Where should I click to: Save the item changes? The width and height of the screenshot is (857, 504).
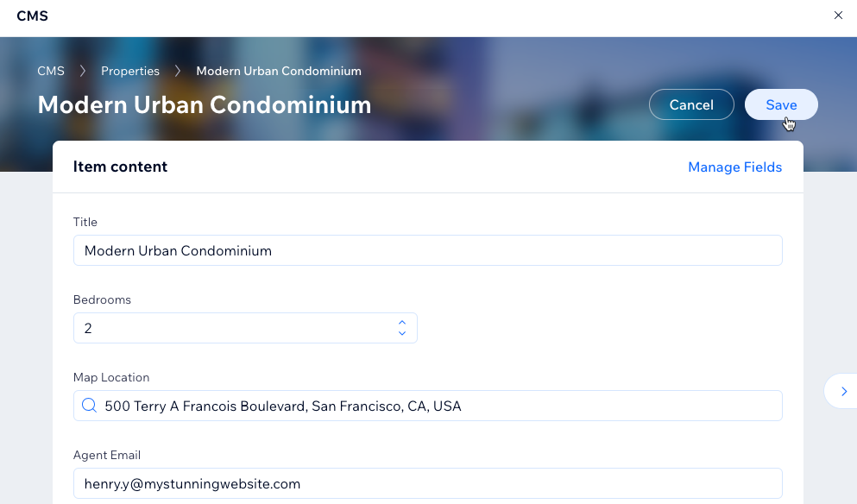[781, 104]
